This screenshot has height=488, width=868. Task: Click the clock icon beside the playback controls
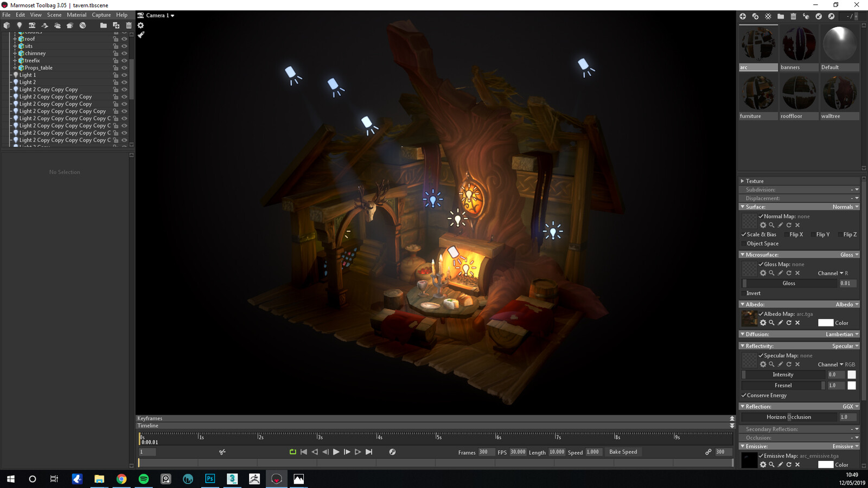coord(392,452)
